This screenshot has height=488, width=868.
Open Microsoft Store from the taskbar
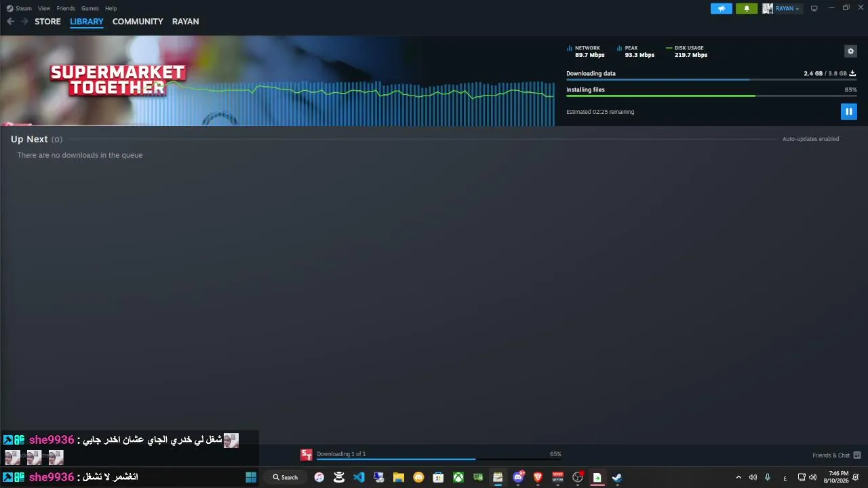pyautogui.click(x=438, y=477)
